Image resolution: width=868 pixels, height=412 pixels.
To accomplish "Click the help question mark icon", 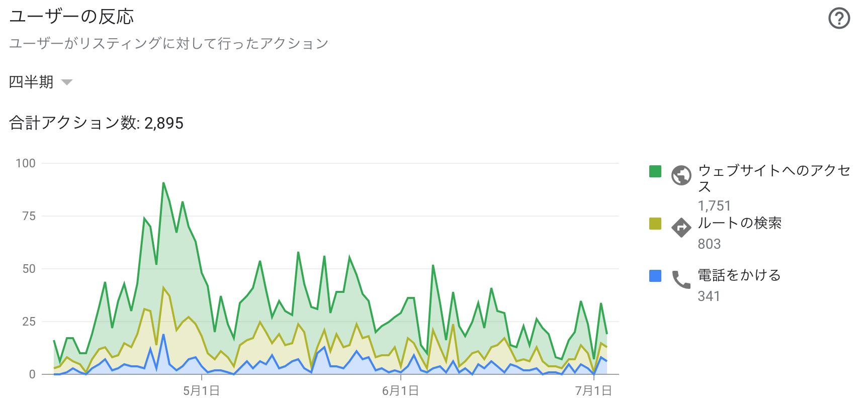I will 839,20.
